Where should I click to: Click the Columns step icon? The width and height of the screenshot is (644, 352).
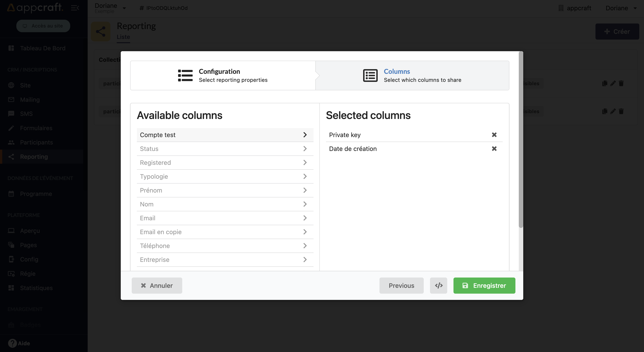[370, 76]
